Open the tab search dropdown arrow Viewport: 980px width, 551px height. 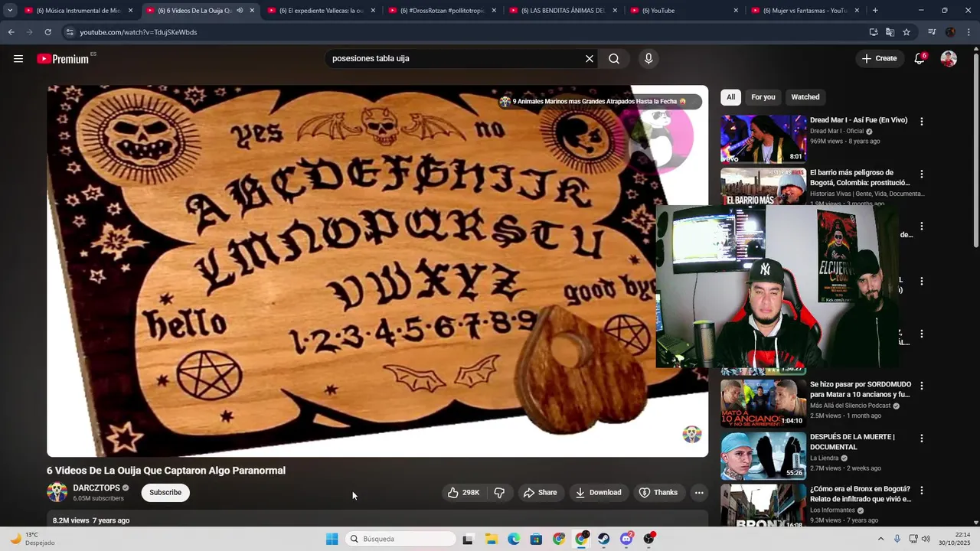pos(10,11)
